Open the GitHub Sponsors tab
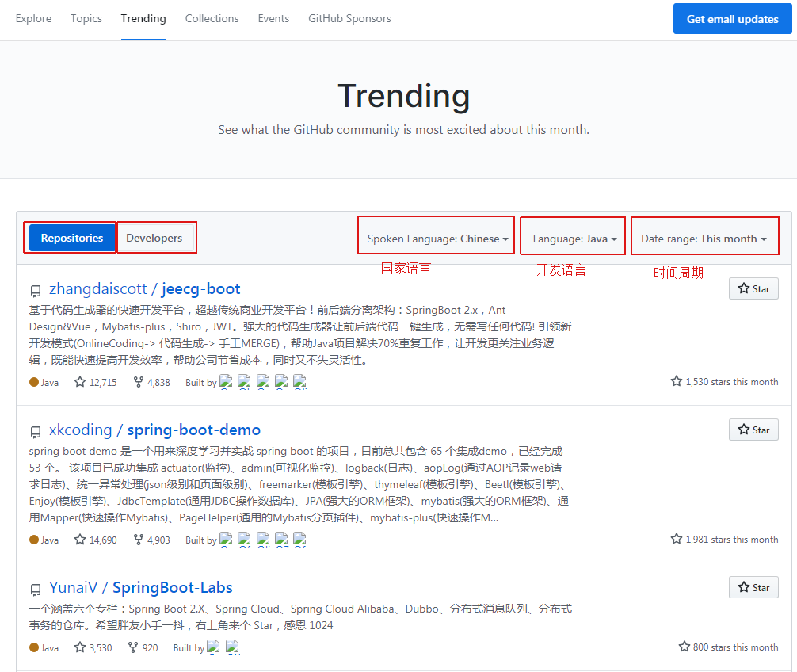This screenshot has width=797, height=672. (349, 19)
